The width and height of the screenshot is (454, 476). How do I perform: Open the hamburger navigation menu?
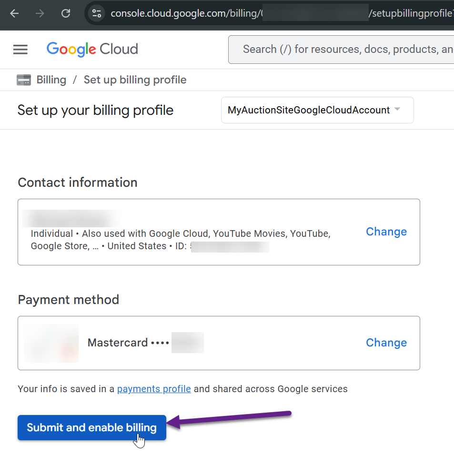click(20, 49)
